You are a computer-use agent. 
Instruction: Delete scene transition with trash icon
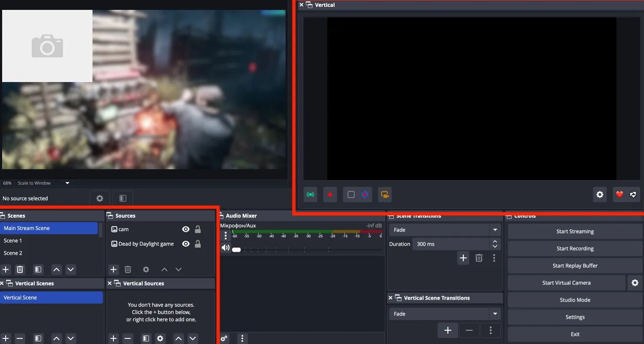(479, 258)
